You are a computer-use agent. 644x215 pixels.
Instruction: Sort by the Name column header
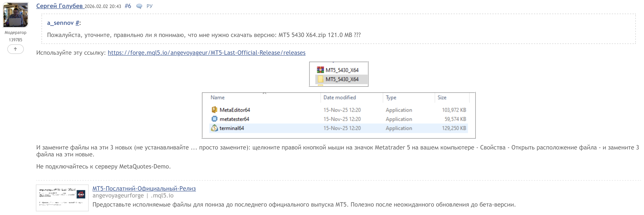218,98
